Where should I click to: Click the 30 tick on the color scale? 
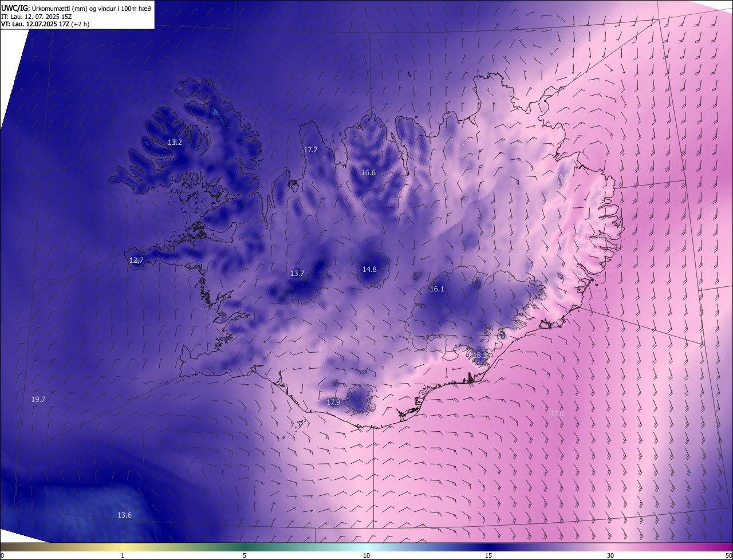(x=610, y=555)
